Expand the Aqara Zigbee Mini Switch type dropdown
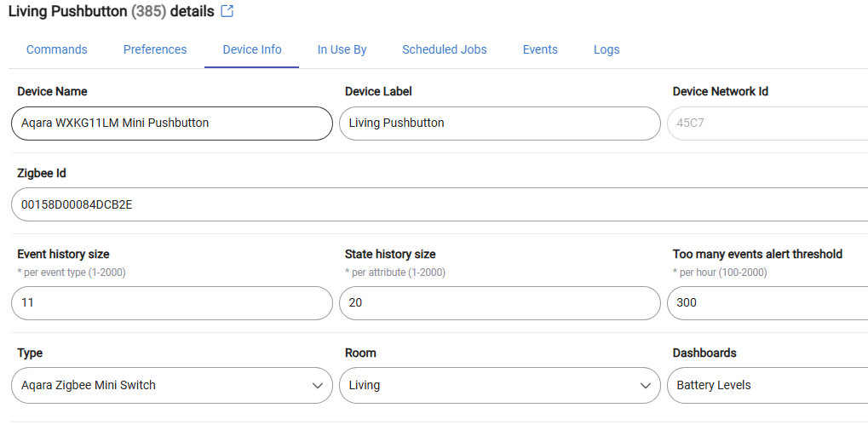The width and height of the screenshot is (868, 425). (172, 385)
